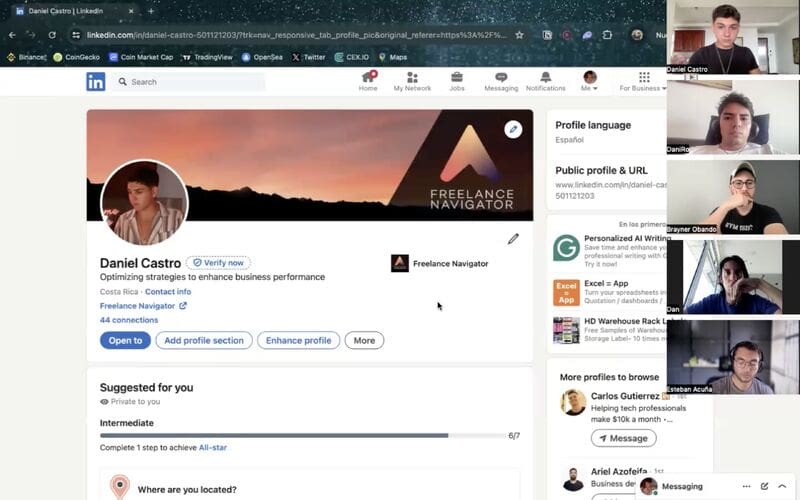Edit profile intro pencil icon
Screen dimensions: 800x500
513,239
